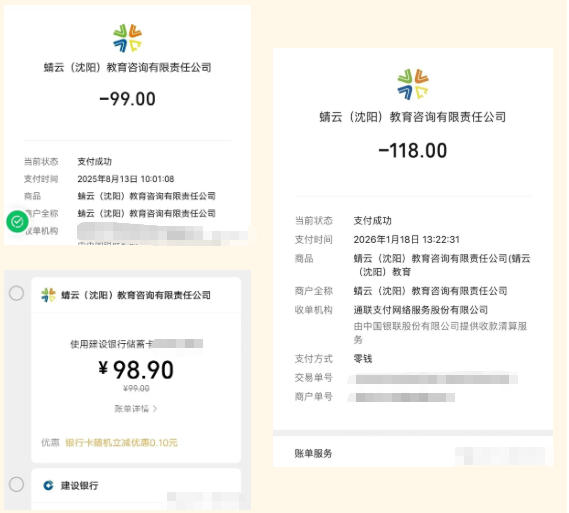Click the 支付方式 label

coord(314,358)
